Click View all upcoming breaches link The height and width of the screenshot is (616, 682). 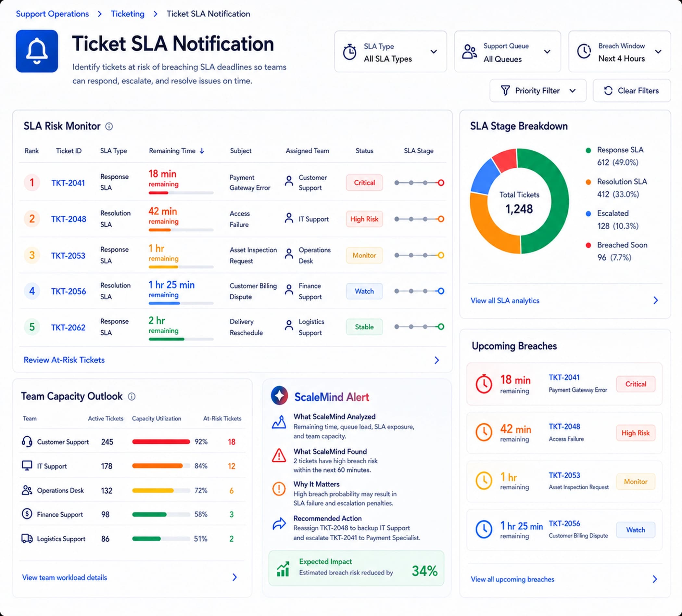coord(512,579)
